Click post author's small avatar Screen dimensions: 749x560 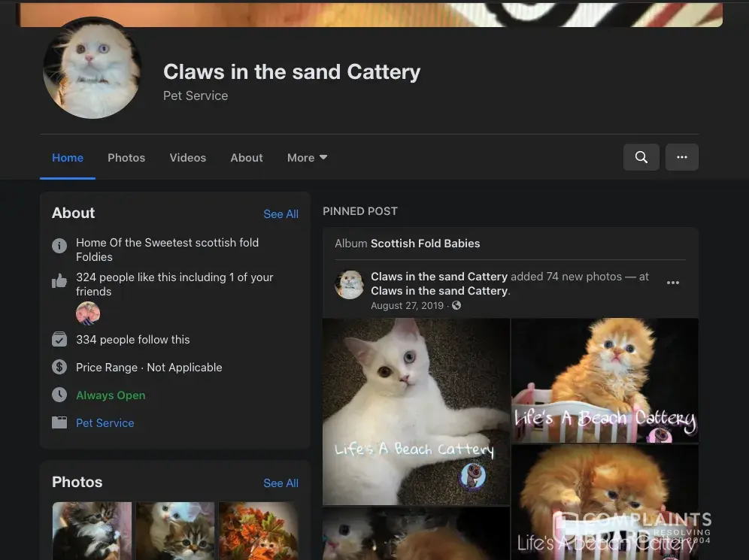point(349,285)
